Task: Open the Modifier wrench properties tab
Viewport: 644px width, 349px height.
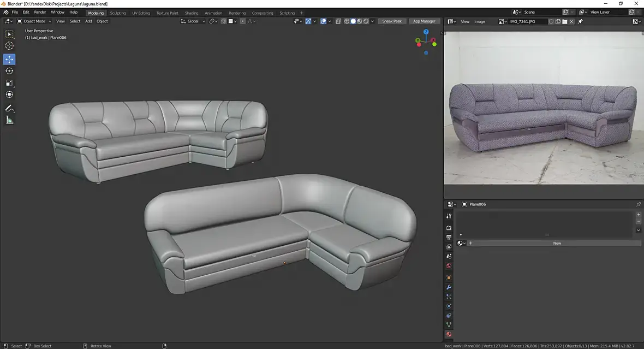Action: click(x=449, y=287)
